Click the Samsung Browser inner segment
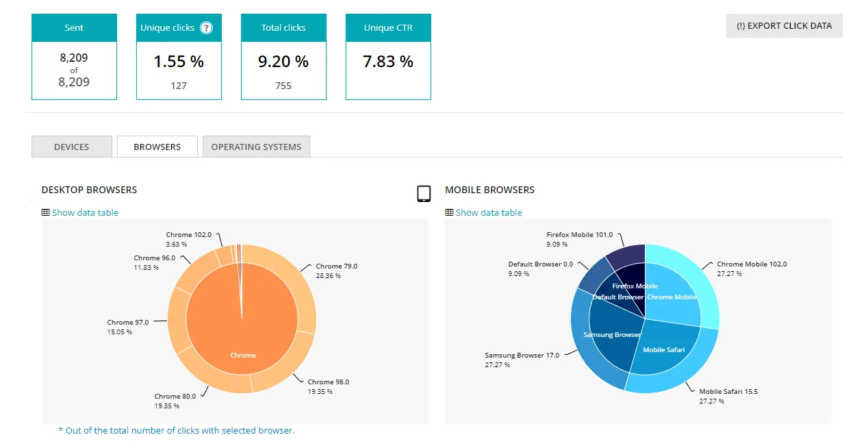 [608, 336]
